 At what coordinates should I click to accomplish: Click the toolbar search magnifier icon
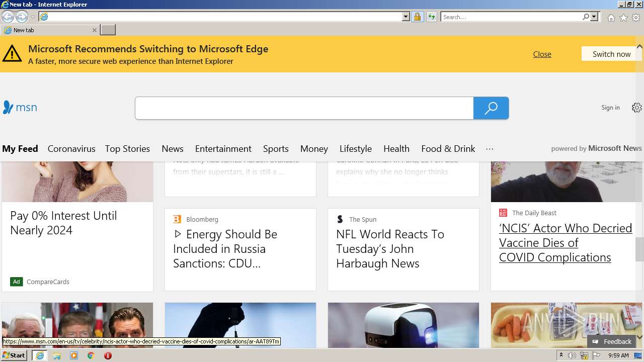click(x=586, y=17)
